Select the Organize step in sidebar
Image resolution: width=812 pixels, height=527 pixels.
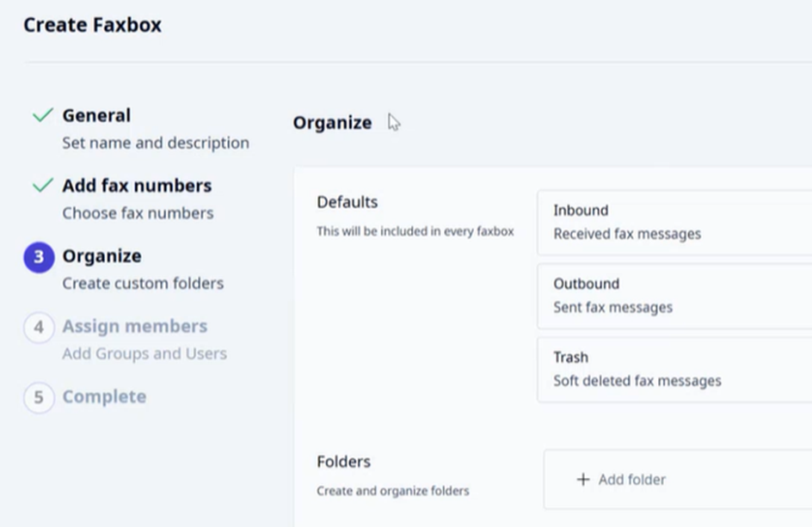click(x=102, y=256)
